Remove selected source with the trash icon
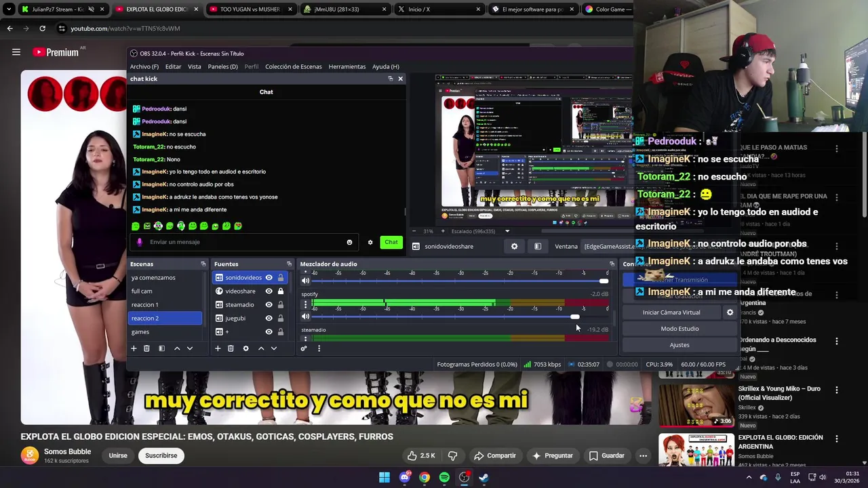This screenshot has height=488, width=868. 231,348
